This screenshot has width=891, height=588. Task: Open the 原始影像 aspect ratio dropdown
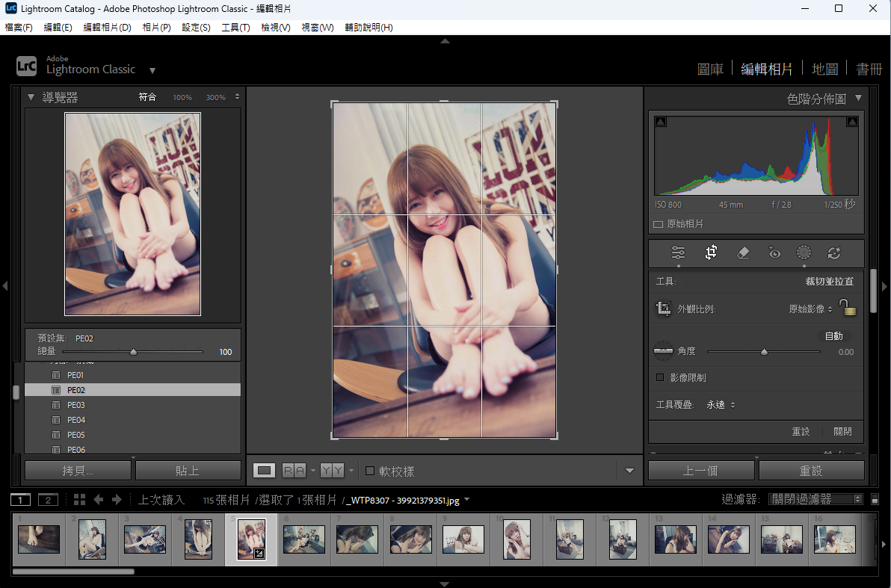pos(811,309)
